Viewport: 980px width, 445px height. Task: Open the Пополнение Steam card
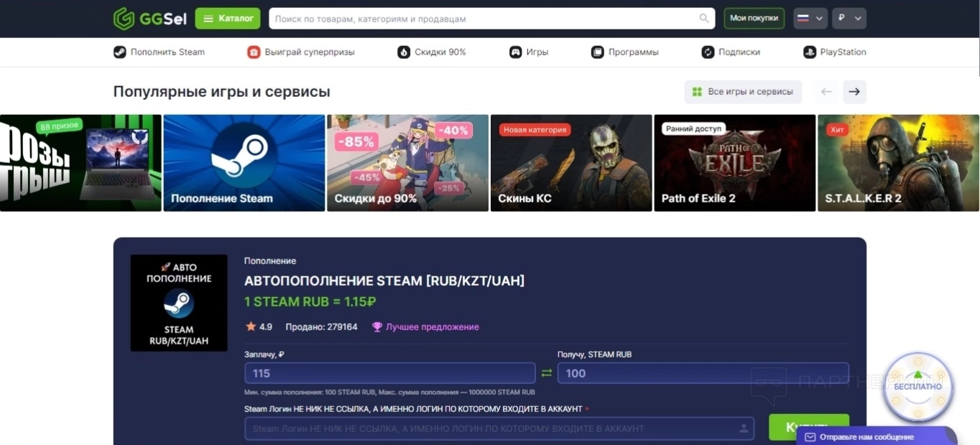[244, 163]
